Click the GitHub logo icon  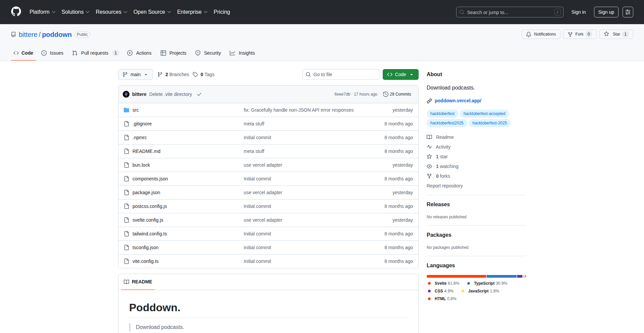(16, 12)
